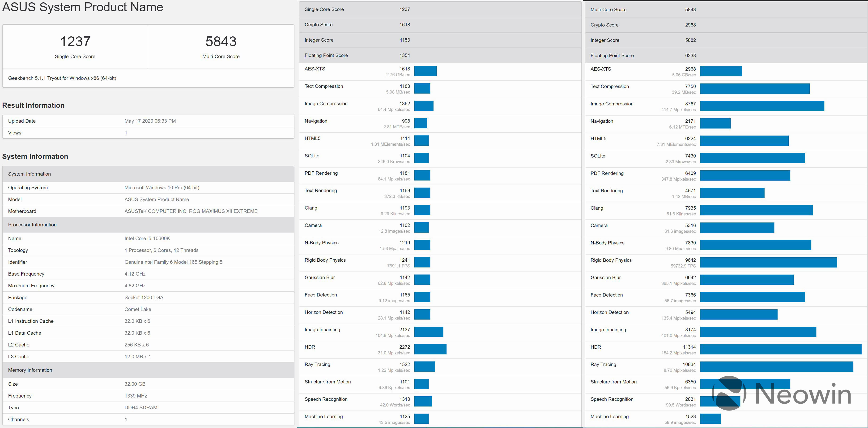Click multi-core Text Rendering score 4571
The height and width of the screenshot is (428, 868).
click(690, 190)
